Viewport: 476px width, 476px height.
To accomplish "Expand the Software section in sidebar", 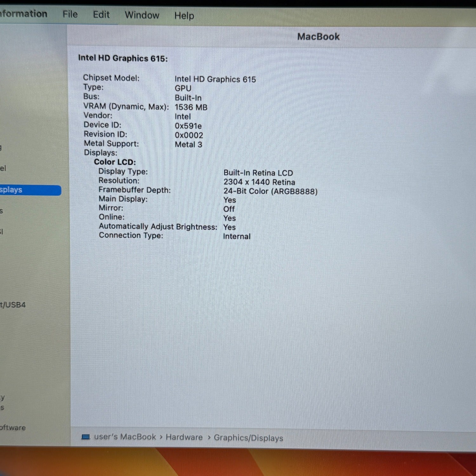I will click(x=13, y=427).
